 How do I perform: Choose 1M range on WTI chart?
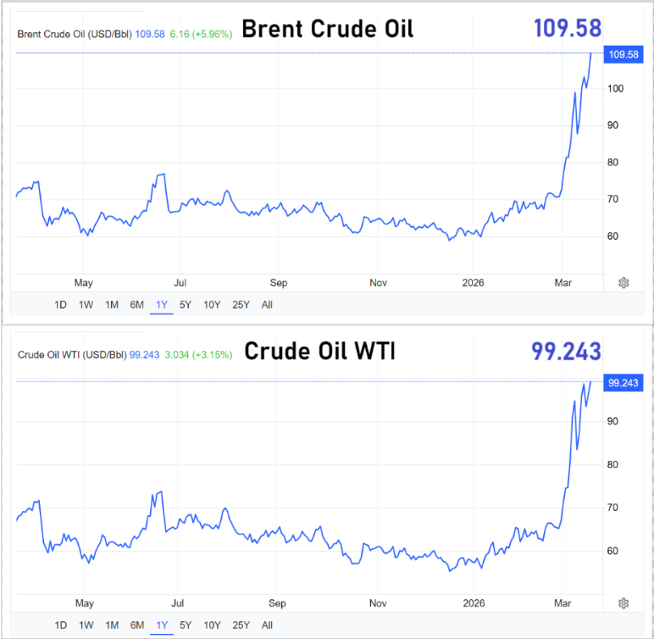click(x=111, y=625)
